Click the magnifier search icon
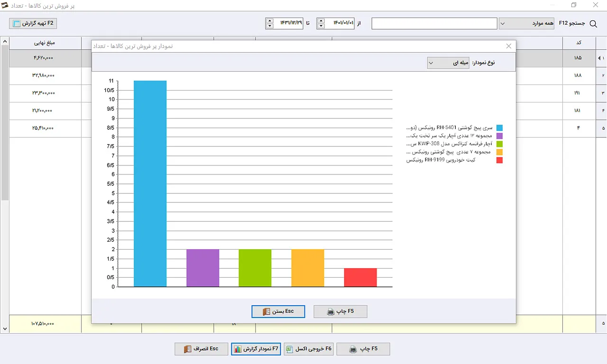The height and width of the screenshot is (364, 607). pyautogui.click(x=593, y=24)
